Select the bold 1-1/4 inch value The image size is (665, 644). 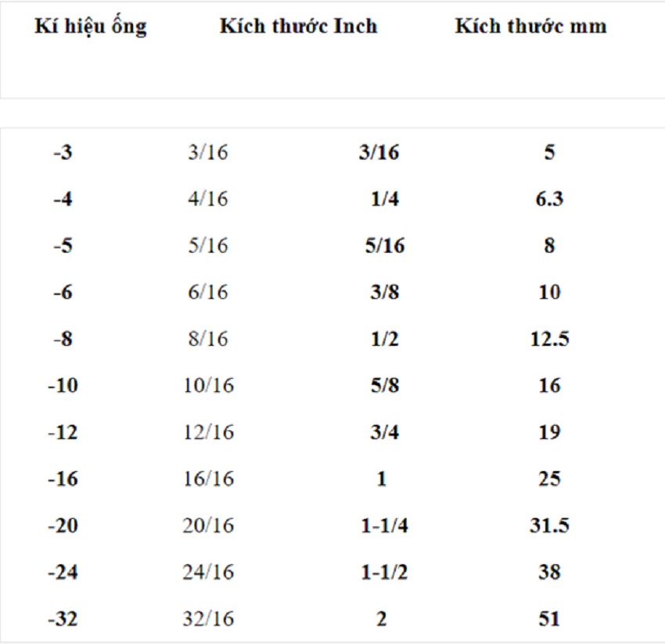[384, 525]
